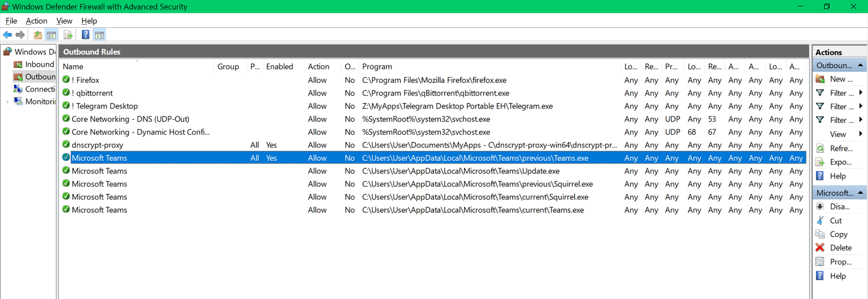The width and height of the screenshot is (868, 299).
Task: Click the blue Help toolbar icon
Action: pyautogui.click(x=85, y=35)
